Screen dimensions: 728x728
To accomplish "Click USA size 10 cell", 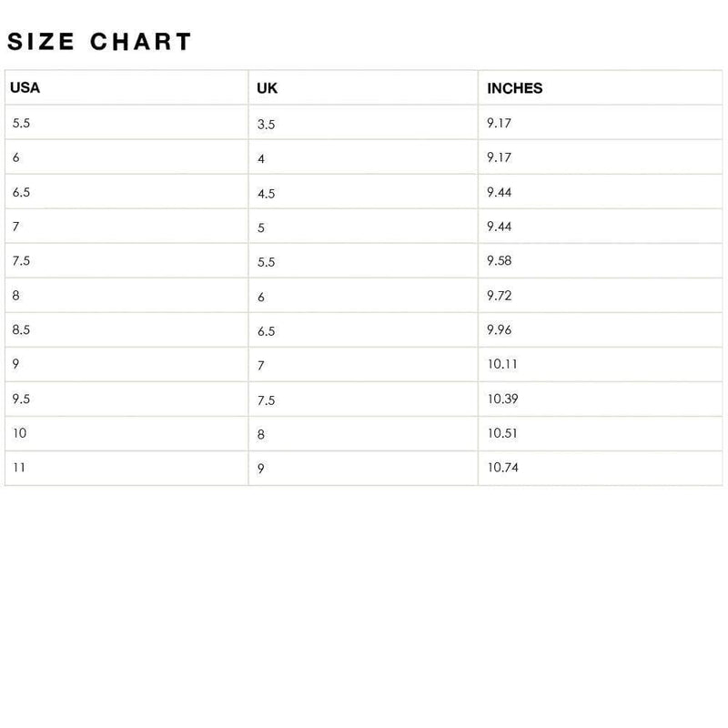I will click(126, 433).
